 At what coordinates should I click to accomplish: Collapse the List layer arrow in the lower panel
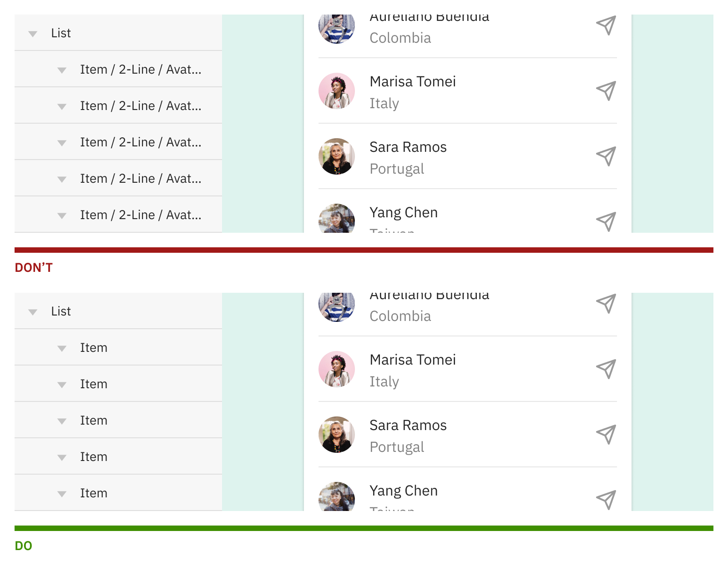click(x=33, y=312)
